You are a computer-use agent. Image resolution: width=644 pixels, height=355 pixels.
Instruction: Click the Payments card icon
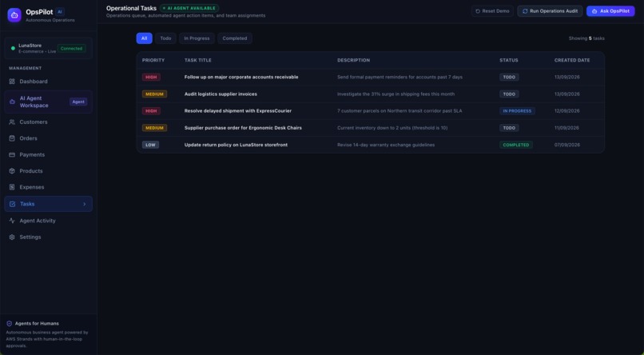(12, 154)
